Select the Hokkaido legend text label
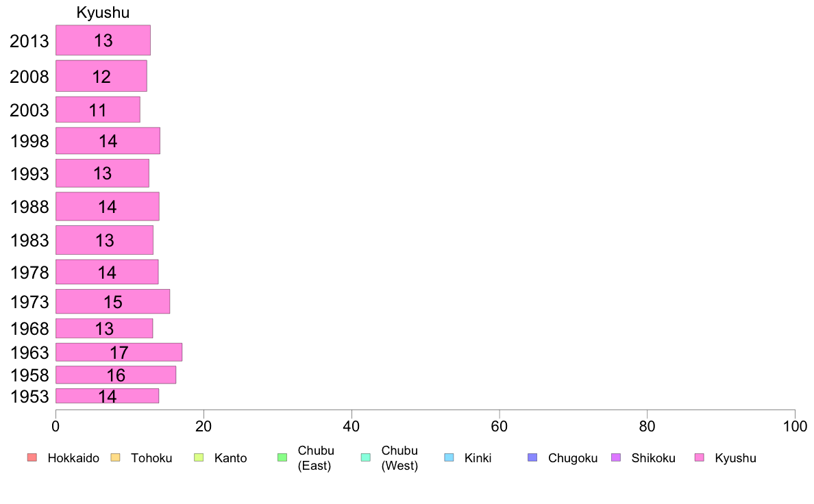The width and height of the screenshot is (814, 504). 73,458
